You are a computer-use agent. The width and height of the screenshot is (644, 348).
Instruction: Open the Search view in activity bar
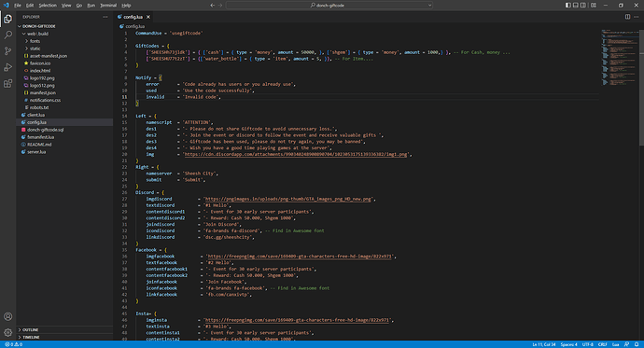[7, 35]
